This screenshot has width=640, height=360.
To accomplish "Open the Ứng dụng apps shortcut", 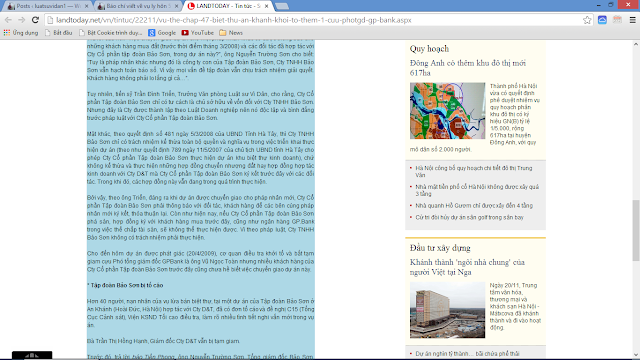I will point(21,33).
